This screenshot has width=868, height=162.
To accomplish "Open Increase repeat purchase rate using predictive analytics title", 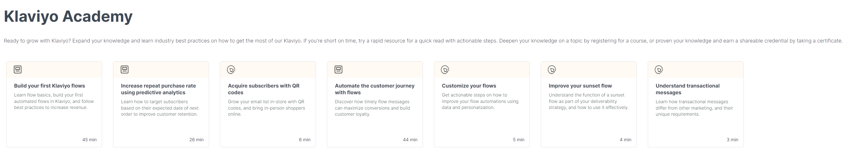I will click(158, 89).
